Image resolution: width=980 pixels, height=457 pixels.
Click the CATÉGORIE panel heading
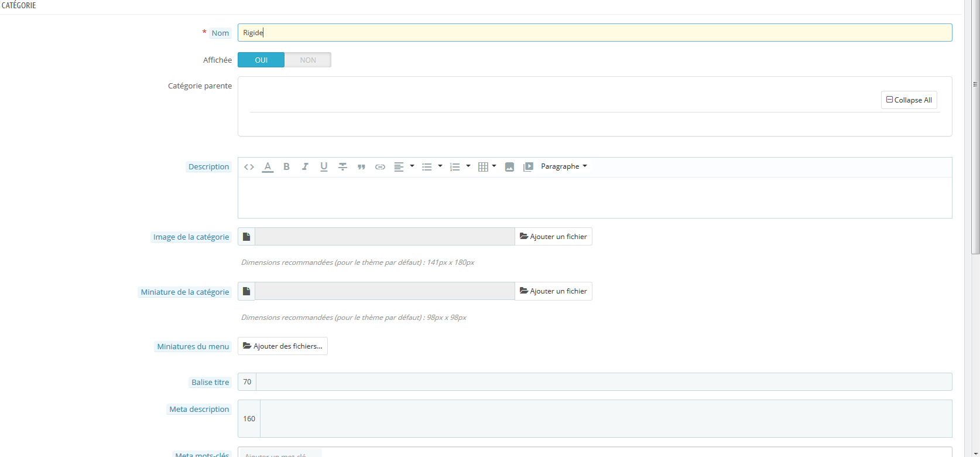[19, 5]
